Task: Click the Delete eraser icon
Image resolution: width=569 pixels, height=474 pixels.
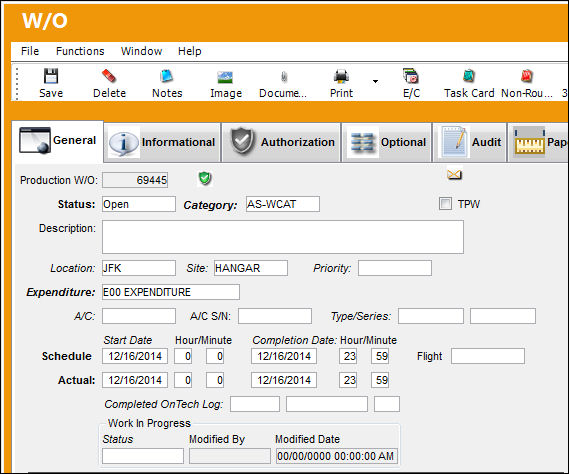Action: [x=109, y=76]
